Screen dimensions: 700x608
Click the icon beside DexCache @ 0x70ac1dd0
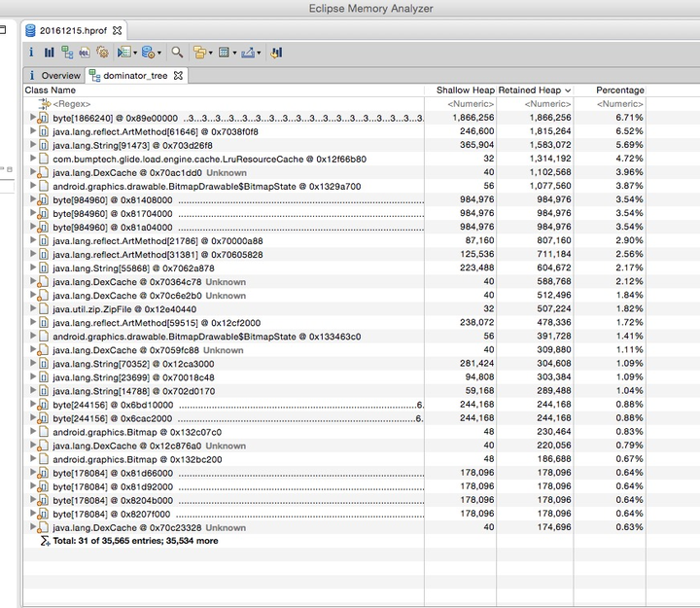coord(43,173)
